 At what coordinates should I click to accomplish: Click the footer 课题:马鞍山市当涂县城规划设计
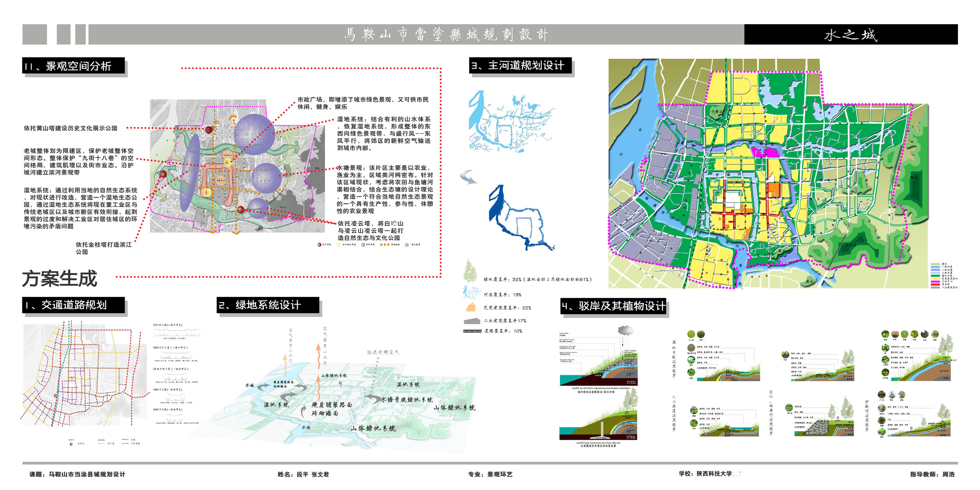(x=77, y=474)
